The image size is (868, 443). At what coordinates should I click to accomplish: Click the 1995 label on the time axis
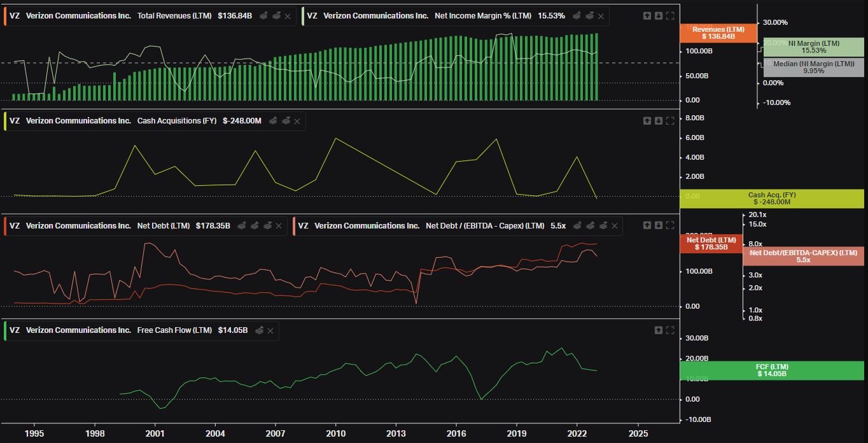click(34, 433)
